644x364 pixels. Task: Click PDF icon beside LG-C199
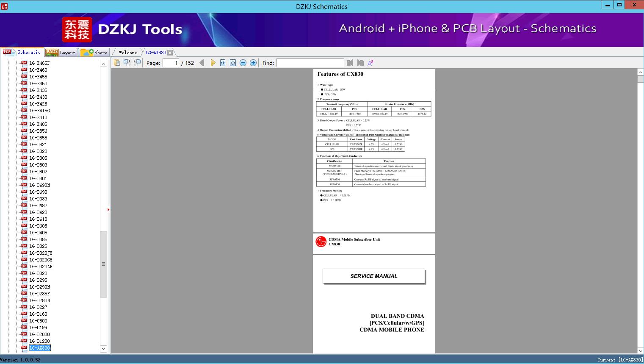(24, 327)
